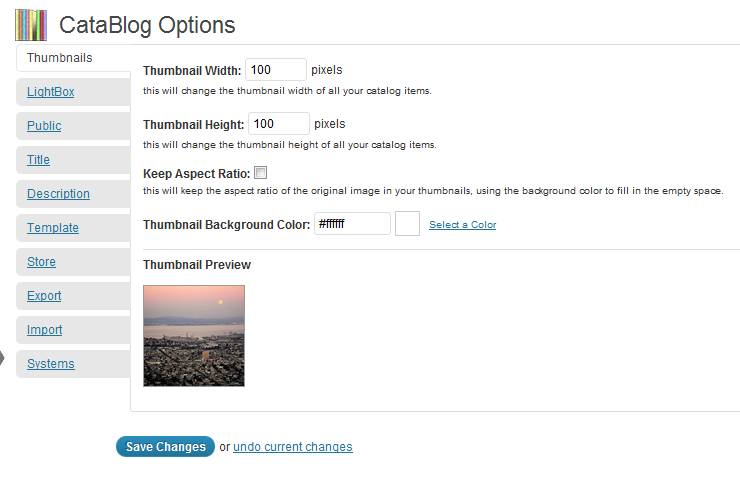
Task: Click the undo current changes link
Action: [292, 447]
